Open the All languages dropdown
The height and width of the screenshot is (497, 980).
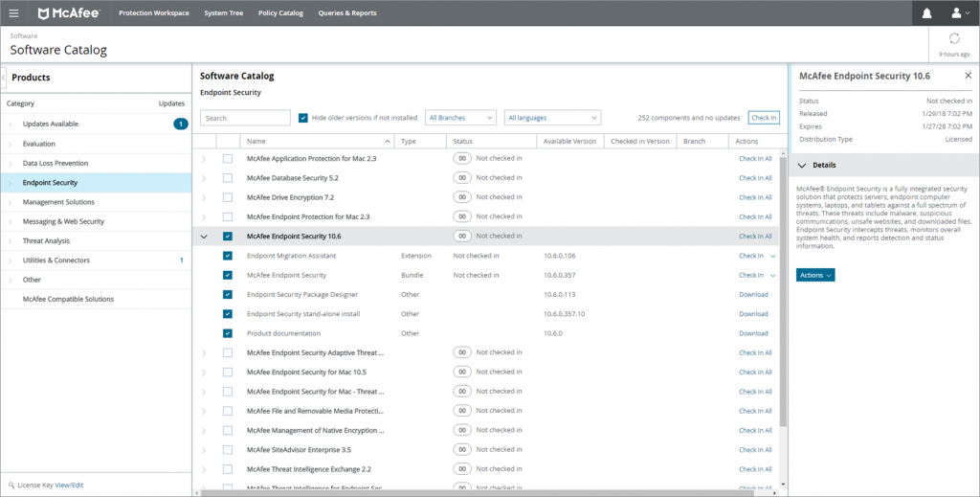(x=552, y=118)
